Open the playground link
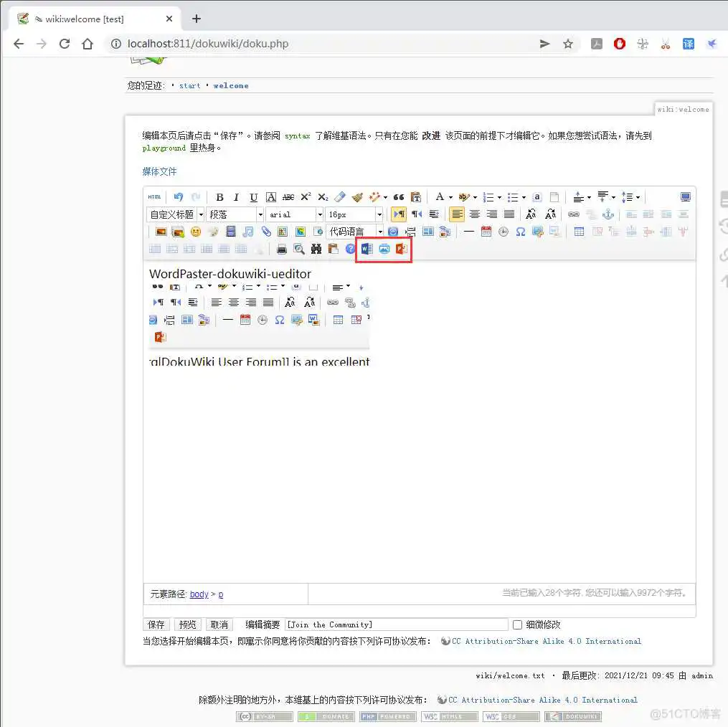Image resolution: width=728 pixels, height=727 pixels. (x=163, y=148)
